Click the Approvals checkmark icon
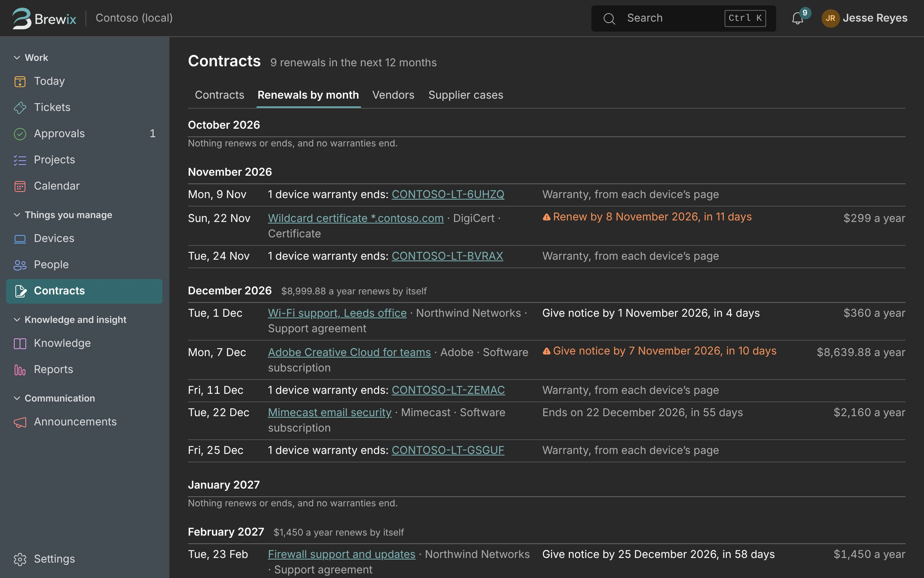 [20, 134]
